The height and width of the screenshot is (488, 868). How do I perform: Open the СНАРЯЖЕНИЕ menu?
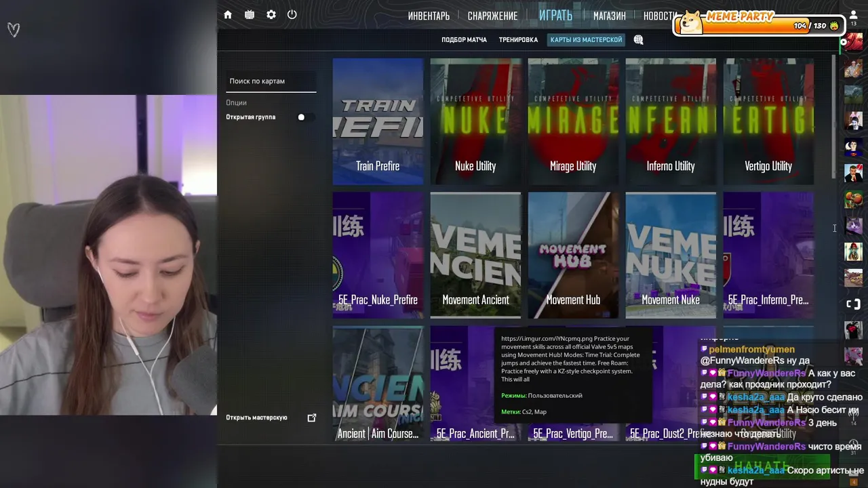point(492,16)
